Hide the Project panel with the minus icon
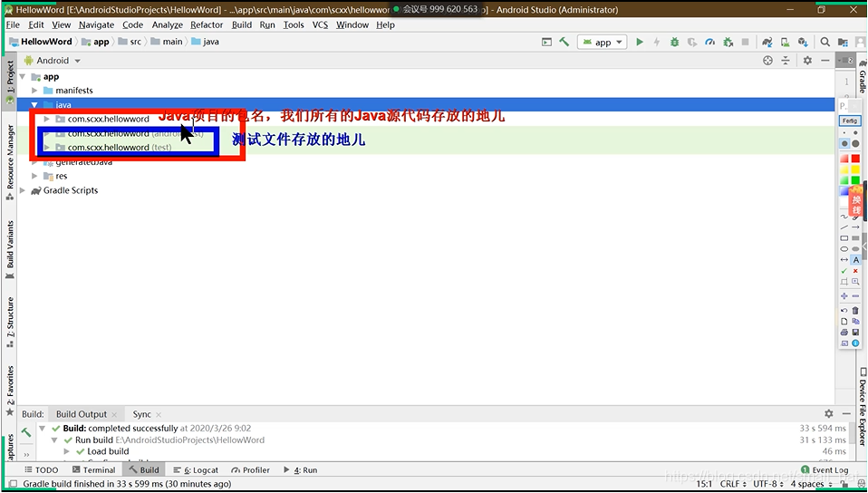Screen dimensions: 868x493 (x=825, y=61)
